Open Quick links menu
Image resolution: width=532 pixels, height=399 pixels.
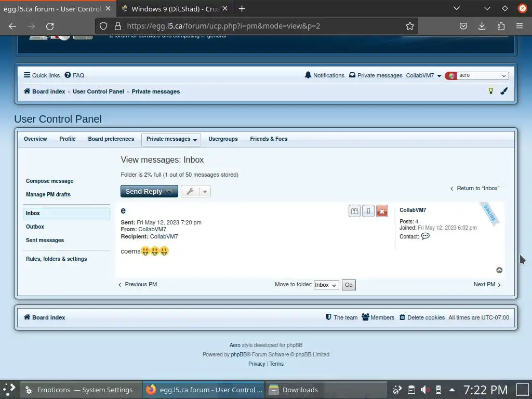point(42,75)
